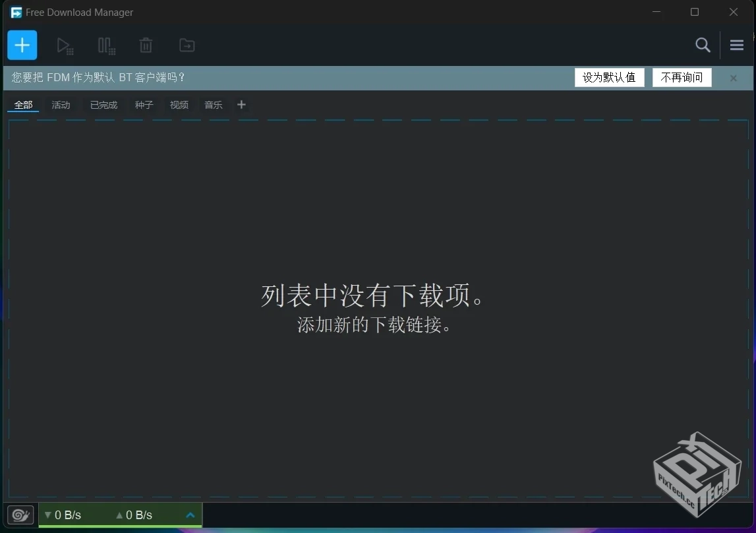The image size is (756, 533).
Task: Select the 全部 downloads list view
Action: coord(23,105)
